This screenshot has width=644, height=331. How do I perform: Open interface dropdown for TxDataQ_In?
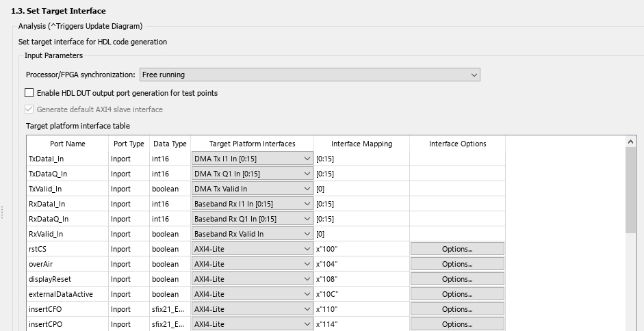click(x=252, y=174)
